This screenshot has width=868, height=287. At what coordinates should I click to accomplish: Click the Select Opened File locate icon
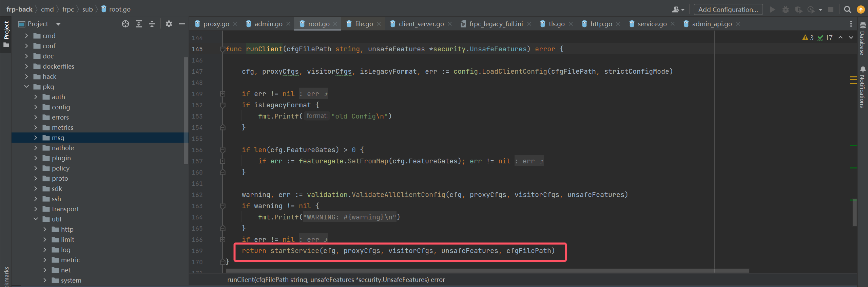coord(126,24)
